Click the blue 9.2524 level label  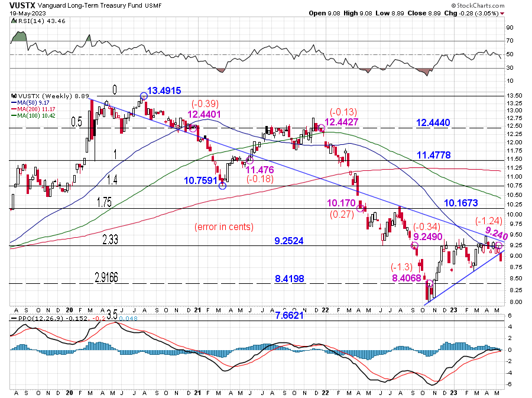[289, 241]
